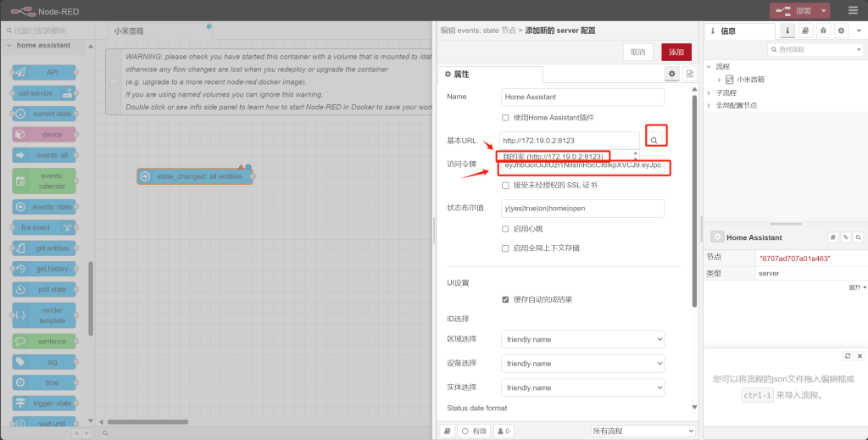Image resolution: width=868 pixels, height=440 pixels.
Task: Select the call service node
Action: [44, 93]
